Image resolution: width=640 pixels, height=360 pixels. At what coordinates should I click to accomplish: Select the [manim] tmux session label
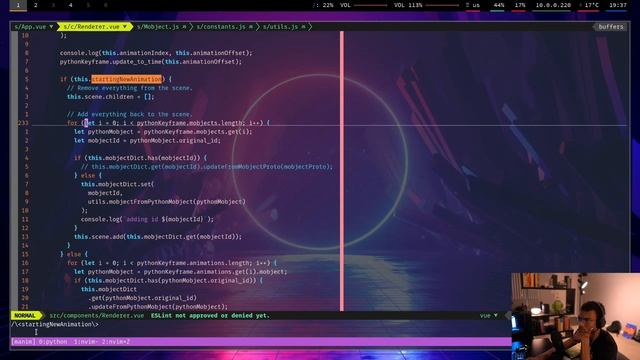coord(23,342)
